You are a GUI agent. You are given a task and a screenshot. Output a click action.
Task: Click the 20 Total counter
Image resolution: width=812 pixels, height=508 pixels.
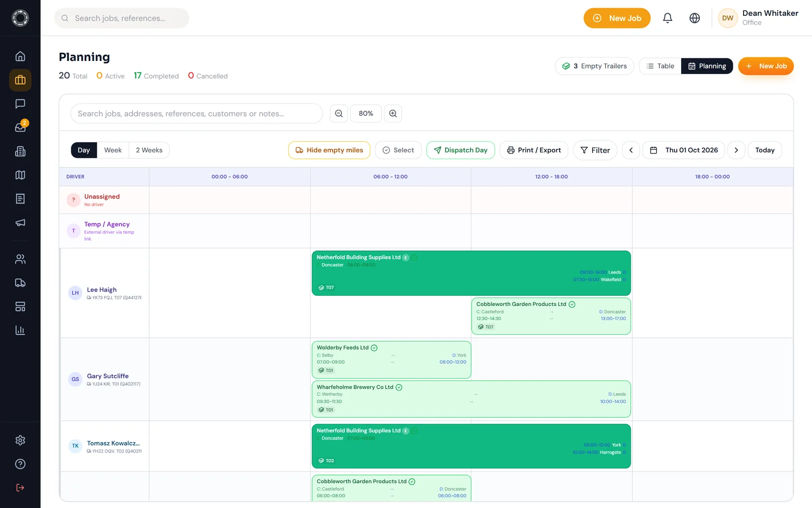point(73,76)
